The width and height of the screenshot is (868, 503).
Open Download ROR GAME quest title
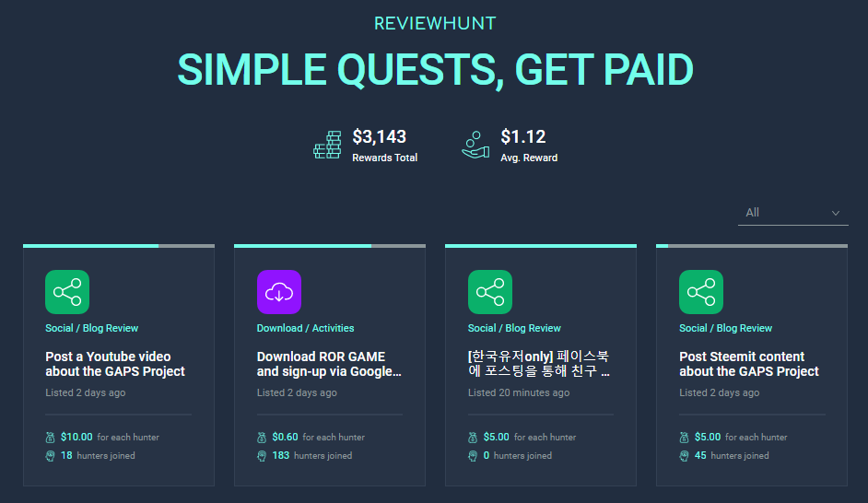pos(329,364)
